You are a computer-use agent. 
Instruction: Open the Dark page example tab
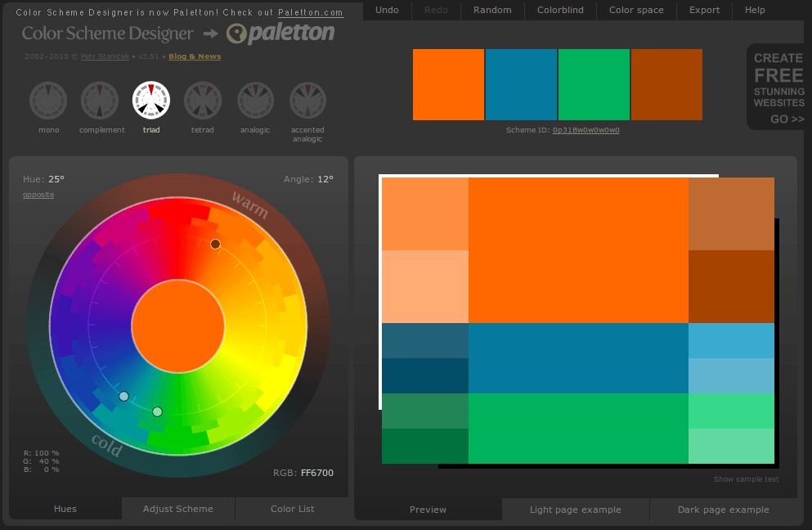click(x=724, y=510)
